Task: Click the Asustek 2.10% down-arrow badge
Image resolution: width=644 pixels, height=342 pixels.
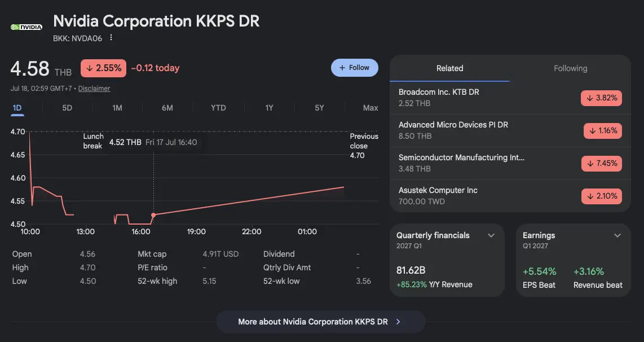Action: (602, 196)
